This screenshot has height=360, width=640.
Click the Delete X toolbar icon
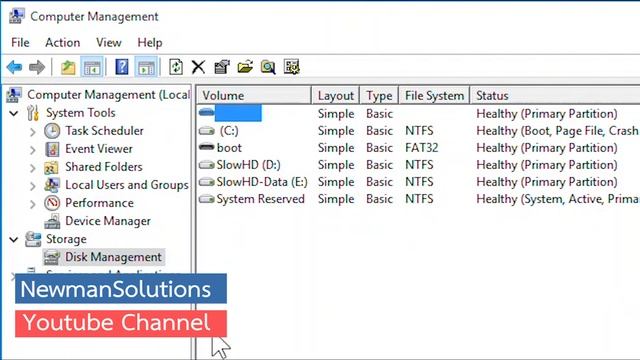coord(198,67)
